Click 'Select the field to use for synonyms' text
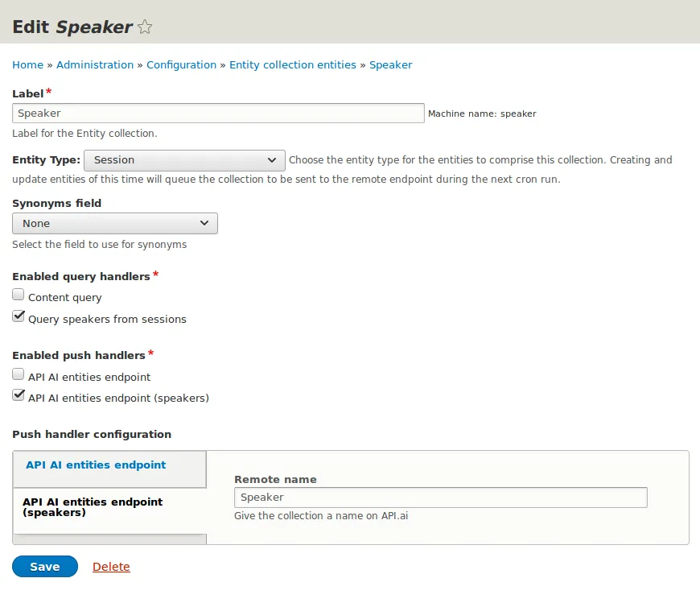This screenshot has height=603, width=700. (99, 244)
